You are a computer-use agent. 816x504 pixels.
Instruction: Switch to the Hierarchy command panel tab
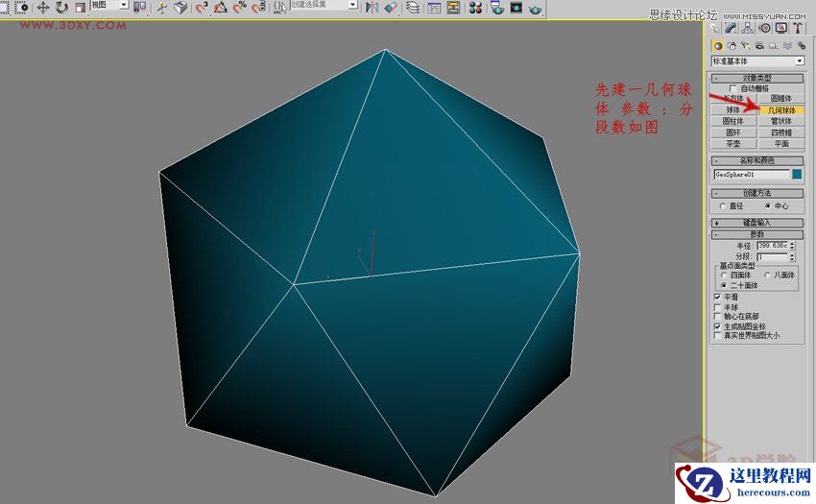pyautogui.click(x=747, y=28)
